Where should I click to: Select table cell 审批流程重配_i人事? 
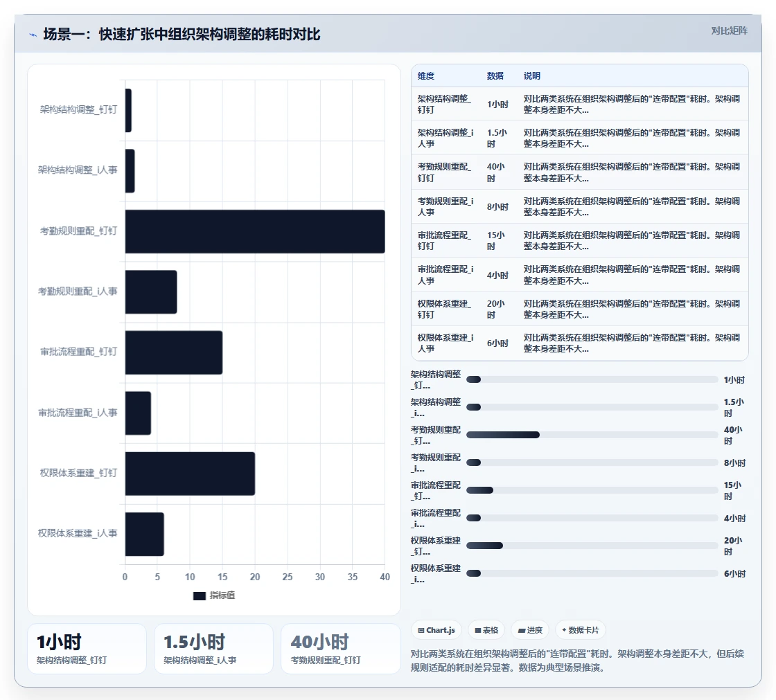coord(446,275)
